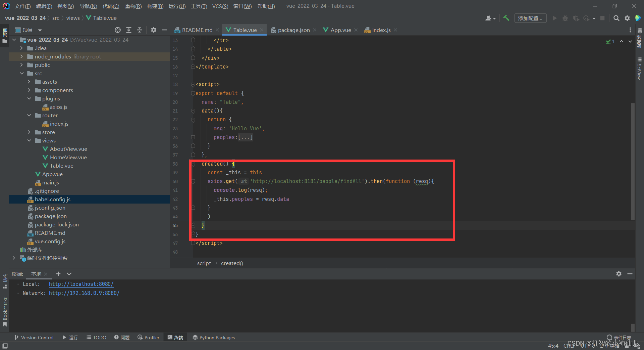
Task: Collapse vue_2022_03_24 project root
Action: coord(14,40)
